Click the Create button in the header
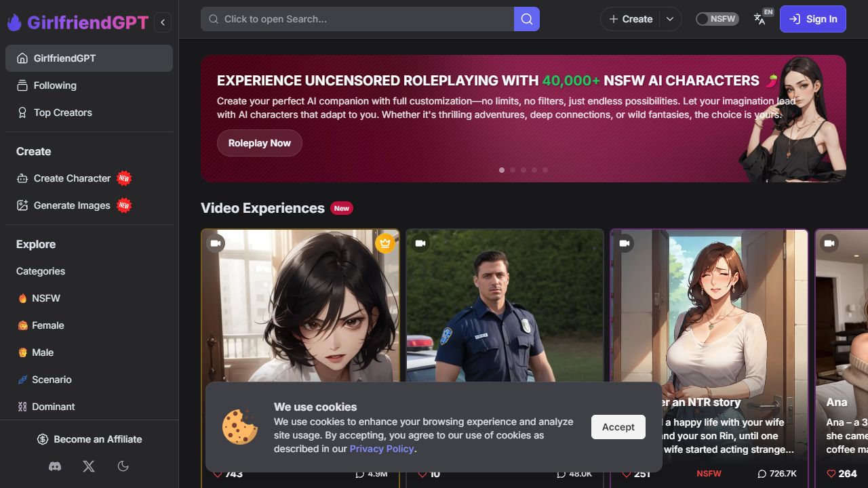 click(631, 19)
